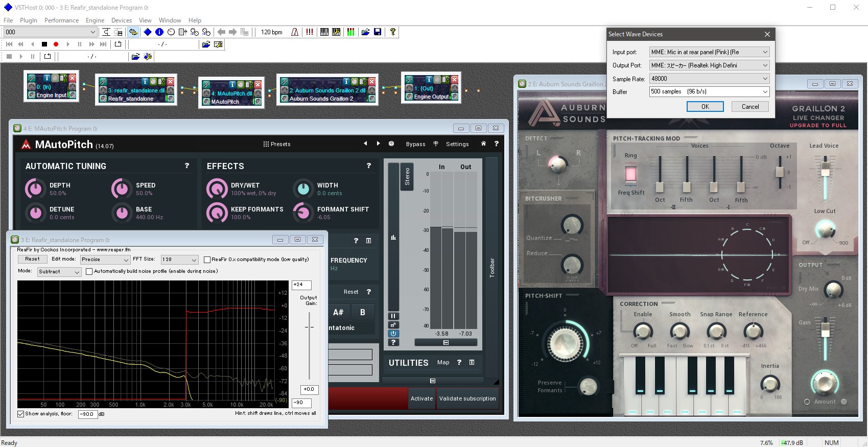
Task: Open the Sample Rate 48000 dropdown
Action: click(x=709, y=79)
